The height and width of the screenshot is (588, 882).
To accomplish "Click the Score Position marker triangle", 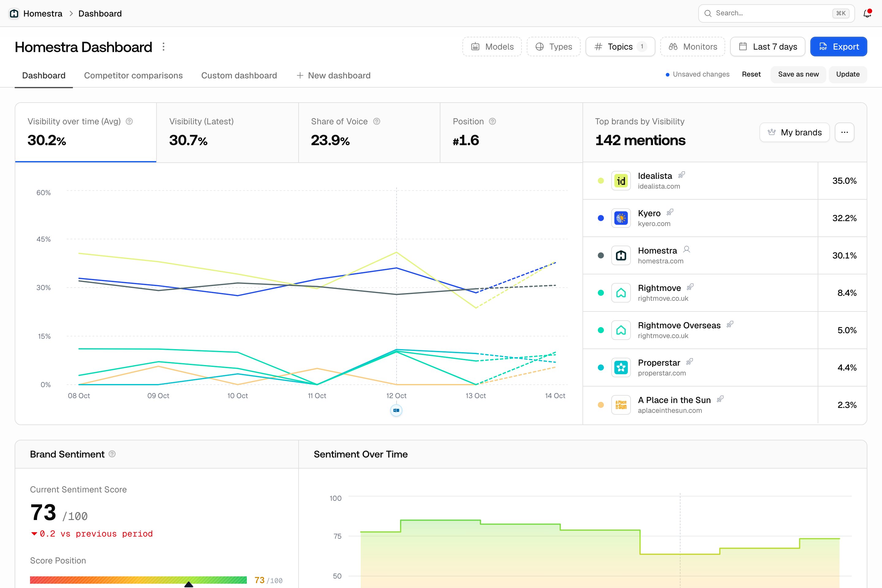I will (189, 584).
